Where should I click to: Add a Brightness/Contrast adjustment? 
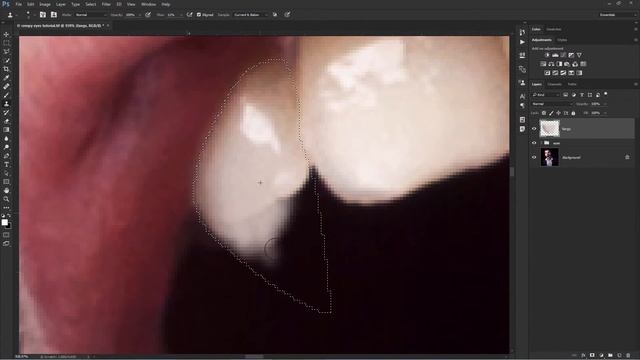[547, 55]
